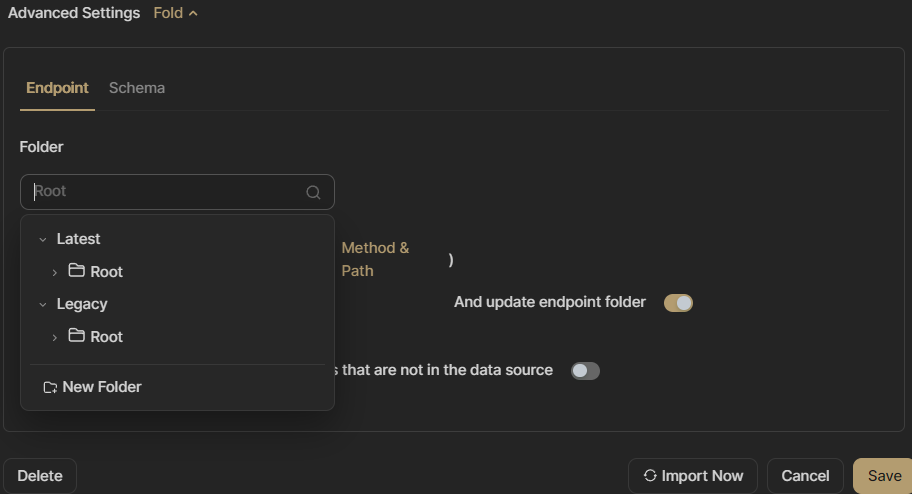This screenshot has height=494, width=912.
Task: Switch to the Schema tab
Action: [x=137, y=88]
